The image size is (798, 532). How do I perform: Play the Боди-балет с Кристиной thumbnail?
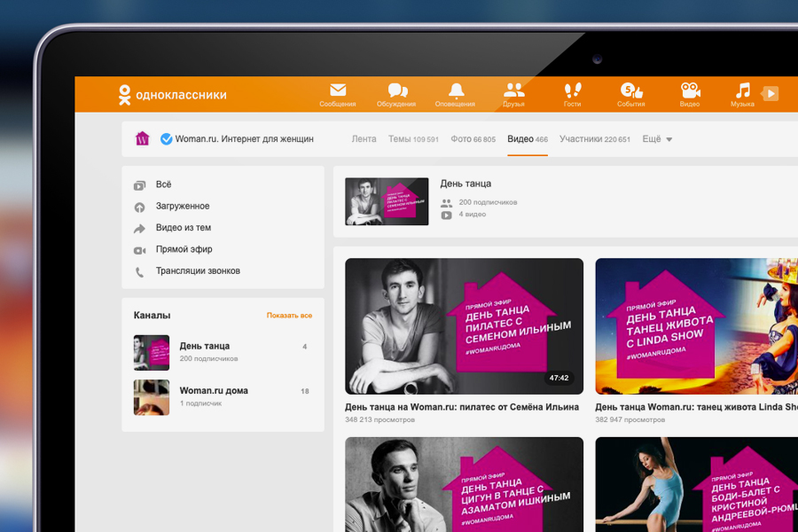coord(697,485)
